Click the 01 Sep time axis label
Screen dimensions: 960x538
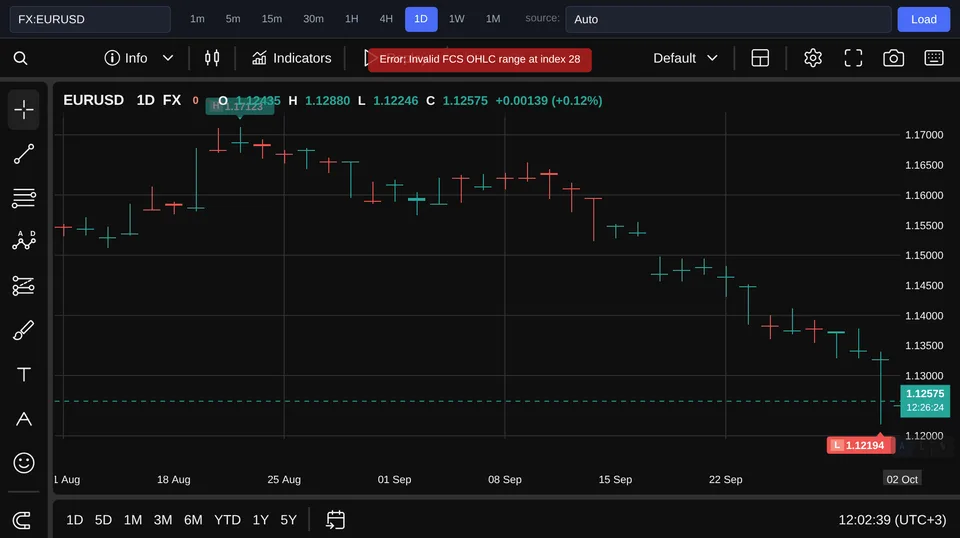394,479
